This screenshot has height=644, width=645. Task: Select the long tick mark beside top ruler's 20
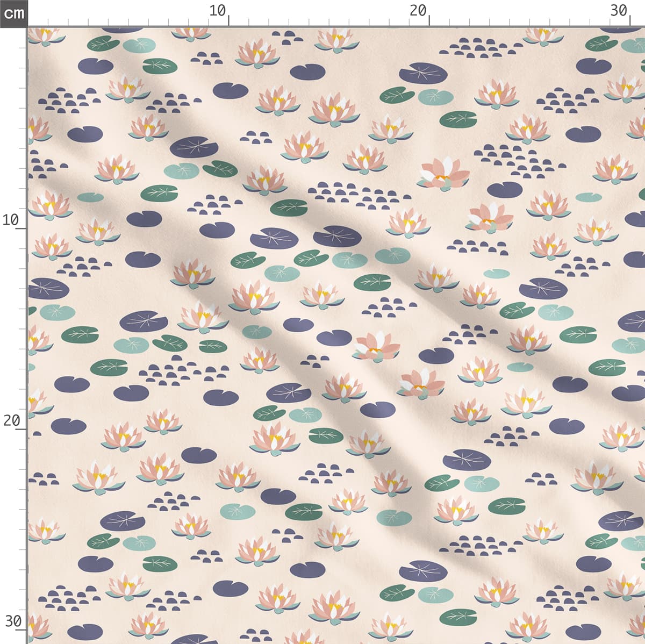coord(429,21)
